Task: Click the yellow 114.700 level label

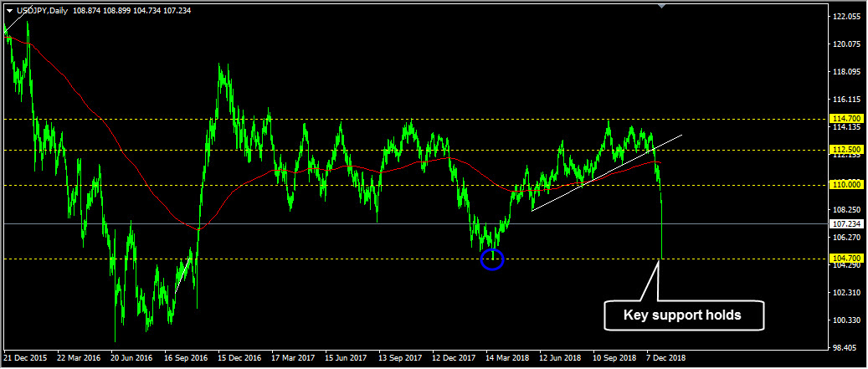Action: (x=846, y=118)
